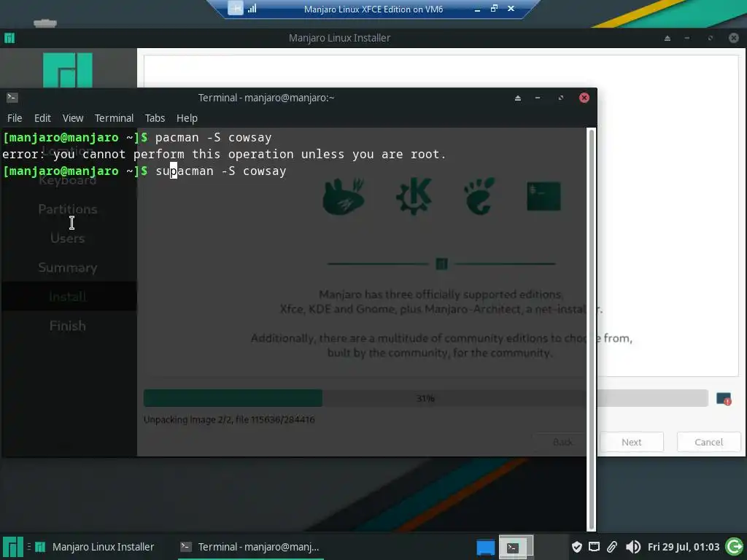This screenshot has width=747, height=560.
Task: Click the VM connection signal bars icon
Action: point(252,9)
